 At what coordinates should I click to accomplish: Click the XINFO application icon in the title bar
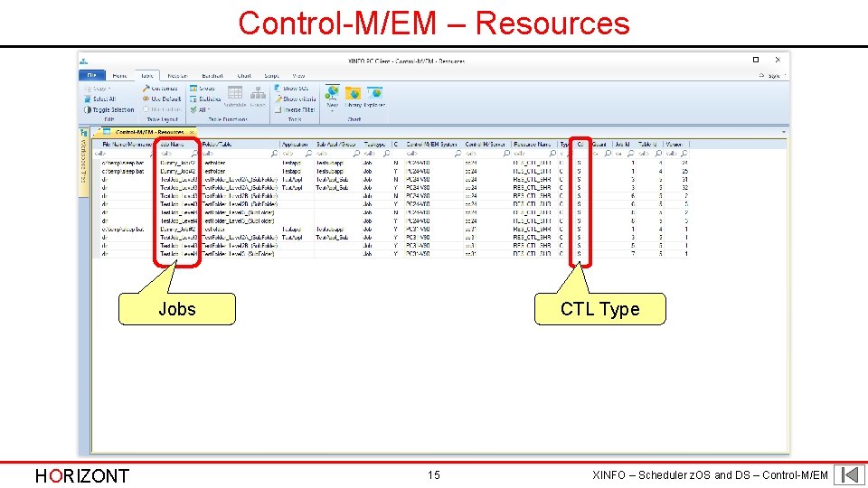[83, 61]
